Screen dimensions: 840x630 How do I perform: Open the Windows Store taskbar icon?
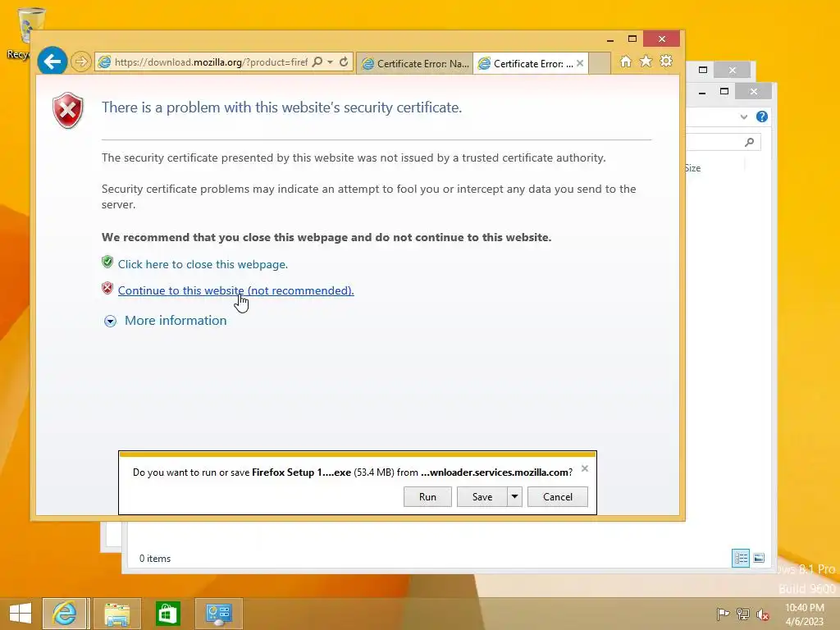(x=167, y=614)
